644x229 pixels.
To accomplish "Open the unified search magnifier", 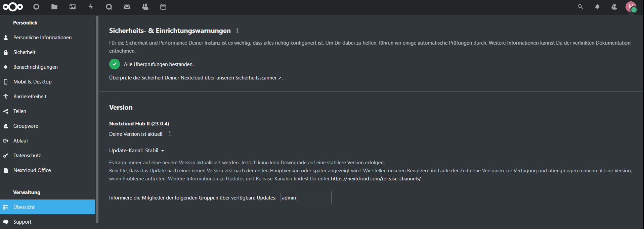I will click(580, 7).
